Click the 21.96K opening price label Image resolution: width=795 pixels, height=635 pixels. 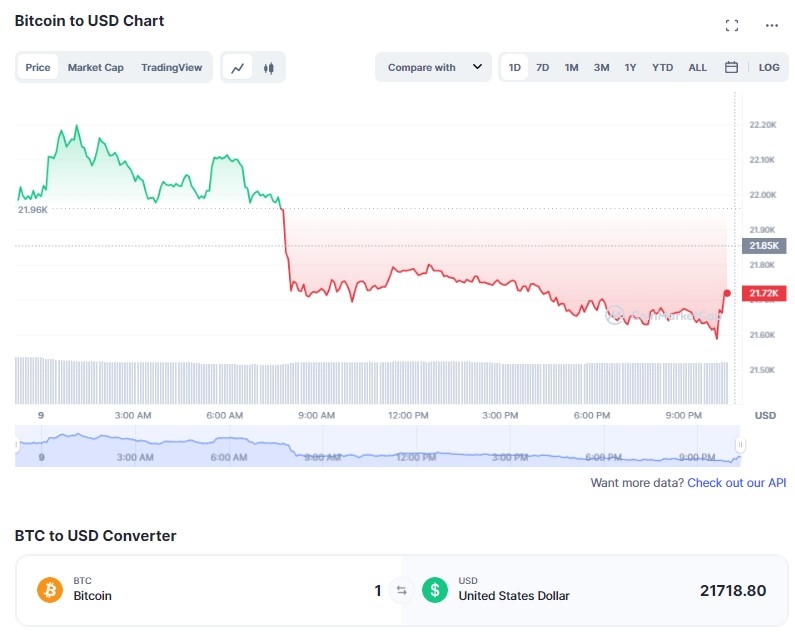tap(32, 209)
